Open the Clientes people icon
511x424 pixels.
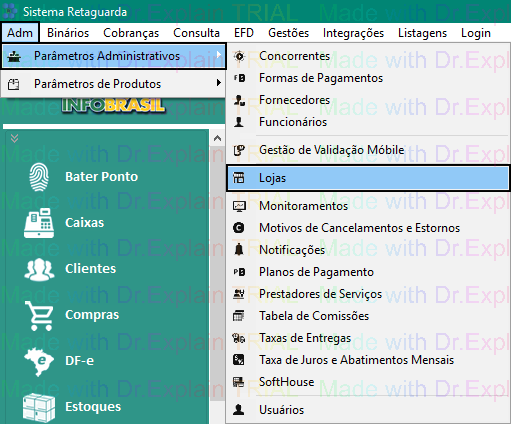click(39, 269)
